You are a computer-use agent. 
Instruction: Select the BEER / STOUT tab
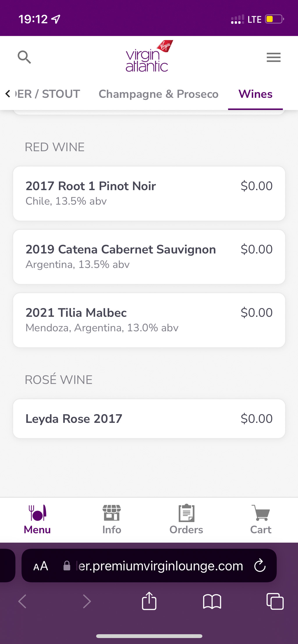(x=48, y=94)
